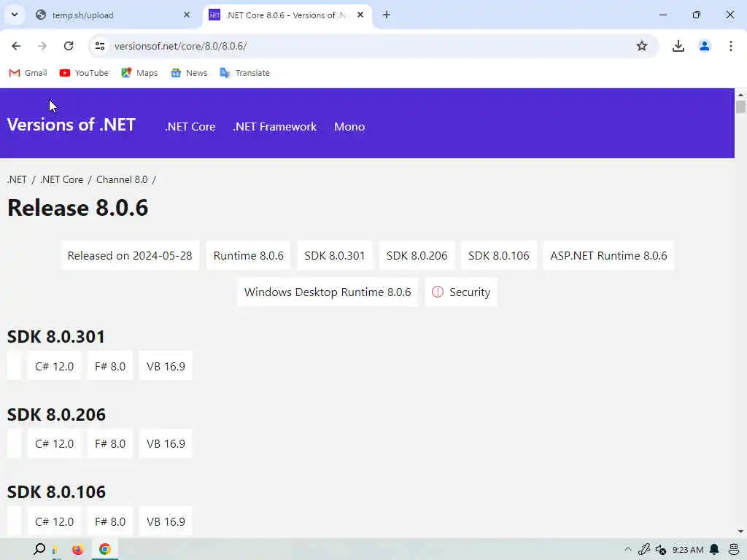The height and width of the screenshot is (560, 747).
Task: Click the page scrollbar thumb
Action: tap(740, 106)
